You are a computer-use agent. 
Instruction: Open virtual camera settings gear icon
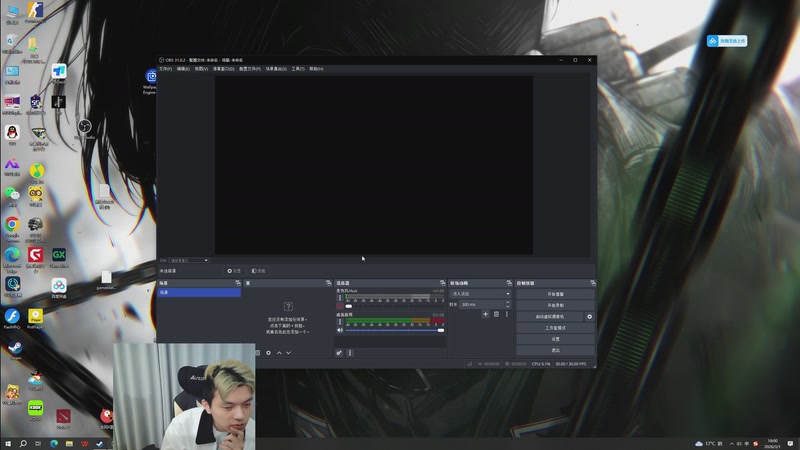point(589,317)
